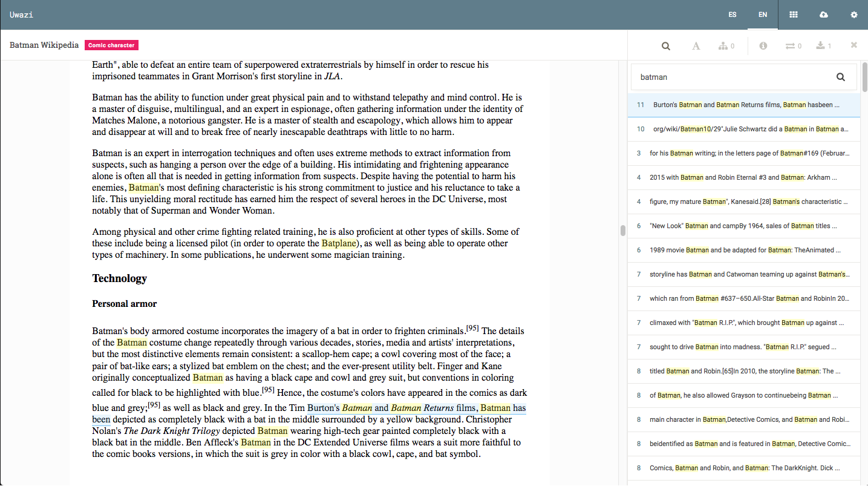Open the settings gear icon
This screenshot has width=868, height=486.
[853, 15]
